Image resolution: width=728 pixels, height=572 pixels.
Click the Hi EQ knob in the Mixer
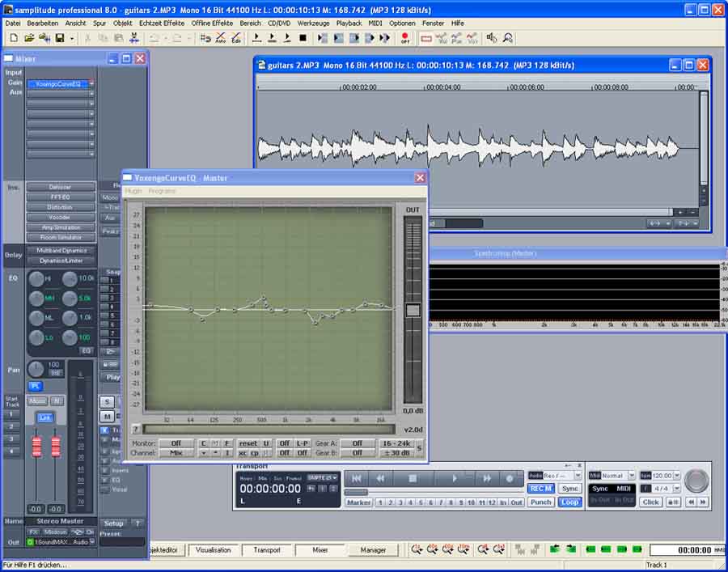pos(36,279)
